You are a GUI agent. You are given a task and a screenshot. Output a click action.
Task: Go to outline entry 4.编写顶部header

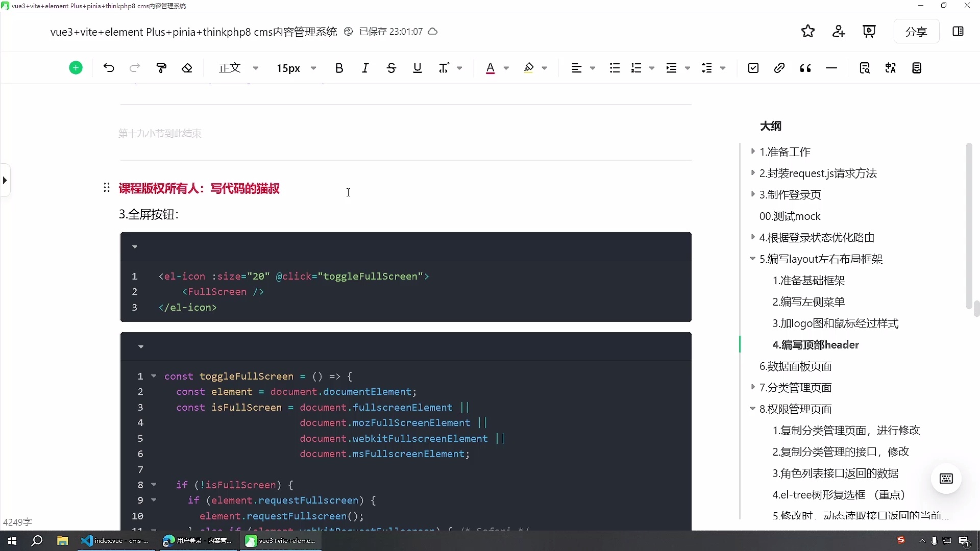click(x=815, y=345)
